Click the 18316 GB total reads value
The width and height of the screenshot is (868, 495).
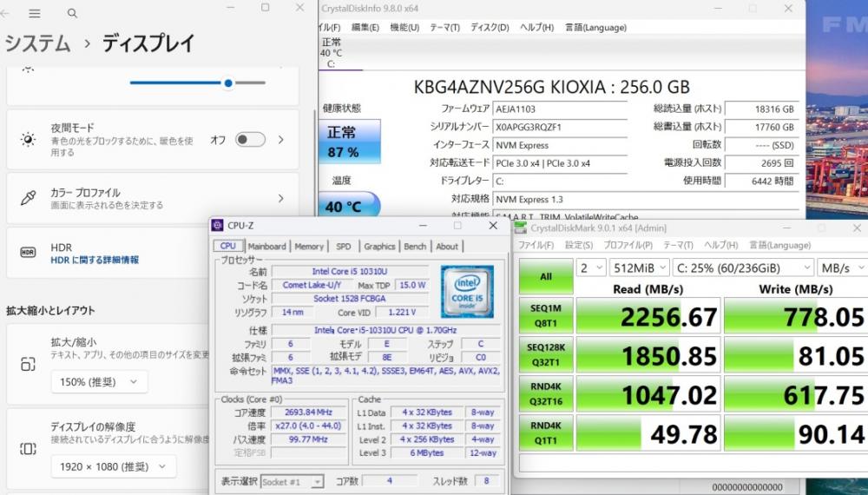[x=762, y=109]
